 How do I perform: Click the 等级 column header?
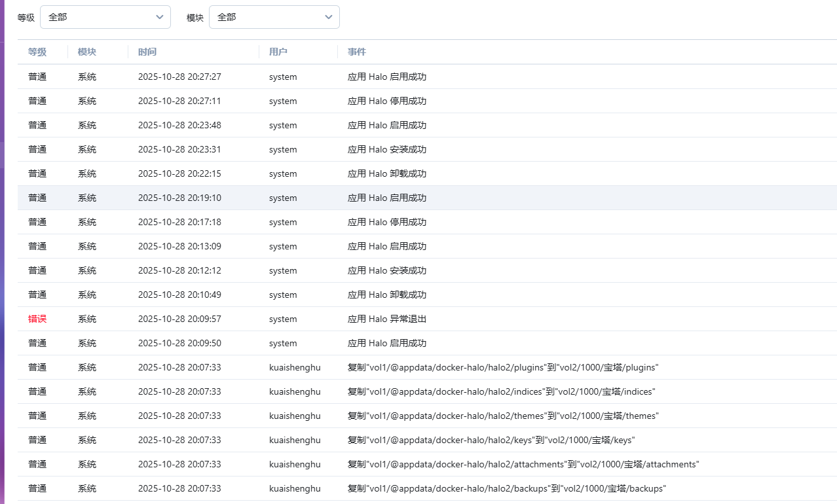pyautogui.click(x=37, y=52)
